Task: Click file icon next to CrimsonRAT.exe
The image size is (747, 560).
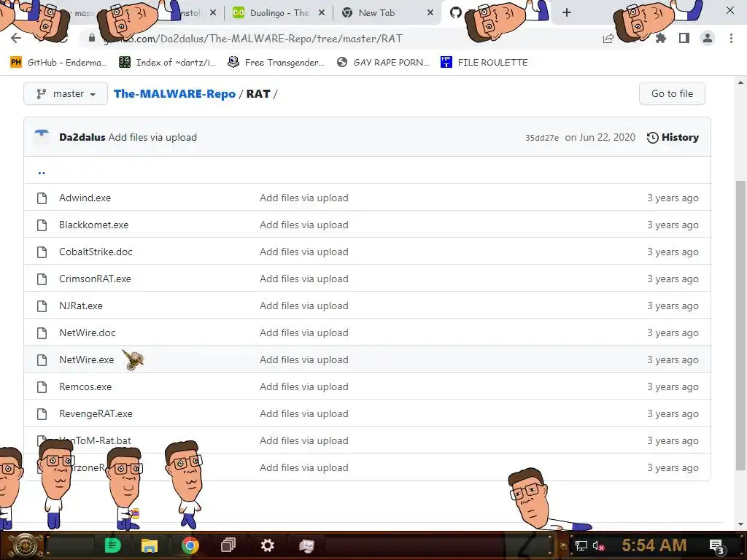Action: coord(42,279)
